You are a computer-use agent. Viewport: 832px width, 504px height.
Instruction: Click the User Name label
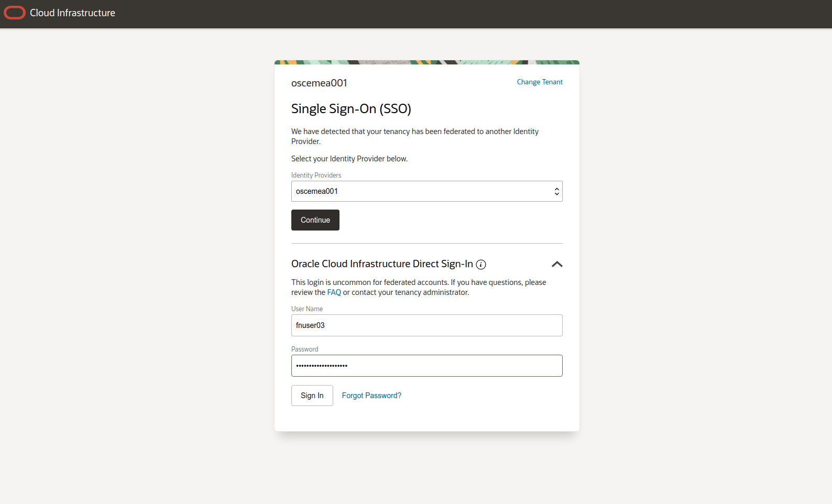tap(307, 309)
